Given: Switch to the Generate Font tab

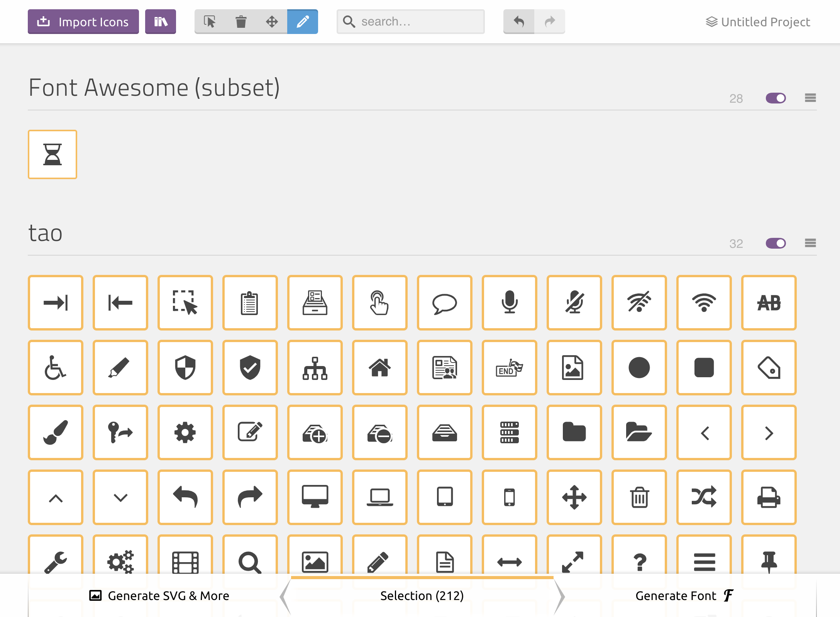Looking at the screenshot, I should coord(683,596).
